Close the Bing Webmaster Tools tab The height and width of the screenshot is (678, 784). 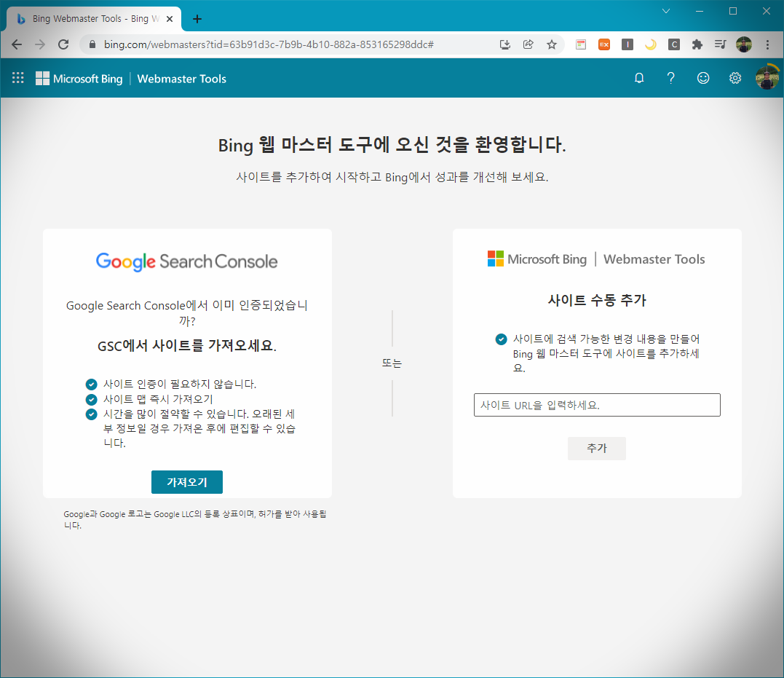tap(170, 19)
